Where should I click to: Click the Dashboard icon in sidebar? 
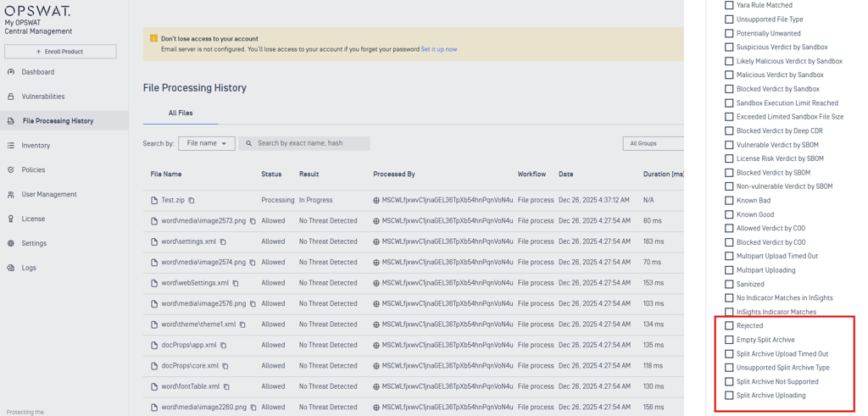(x=11, y=72)
